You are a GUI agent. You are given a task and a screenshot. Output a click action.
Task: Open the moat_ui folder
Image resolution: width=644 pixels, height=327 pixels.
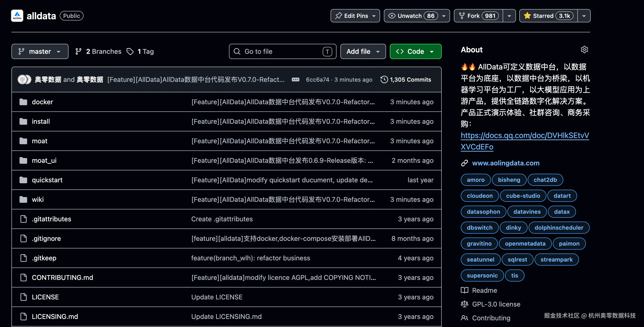click(x=44, y=160)
